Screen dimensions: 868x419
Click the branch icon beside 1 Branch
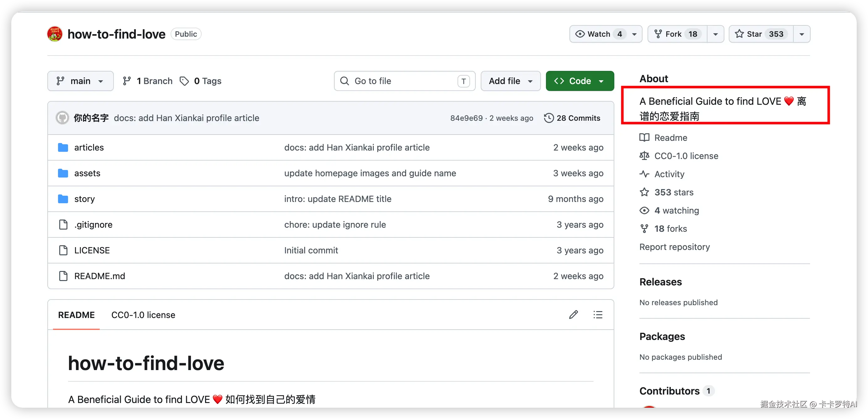(x=127, y=81)
